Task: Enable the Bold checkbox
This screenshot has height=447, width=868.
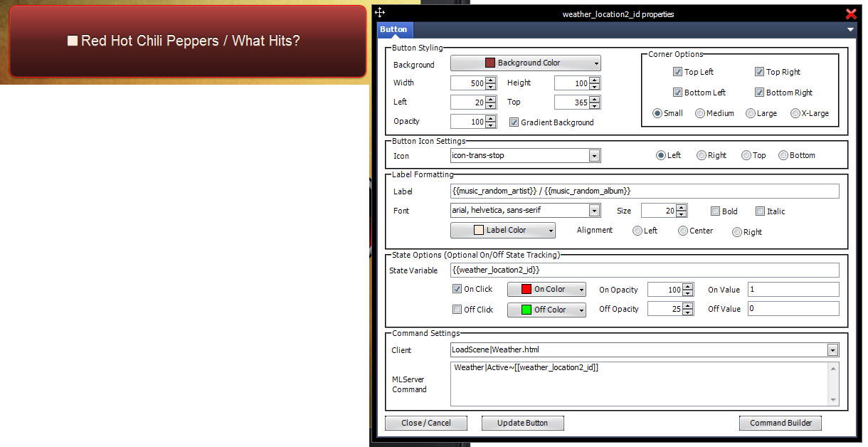Action: pyautogui.click(x=715, y=211)
